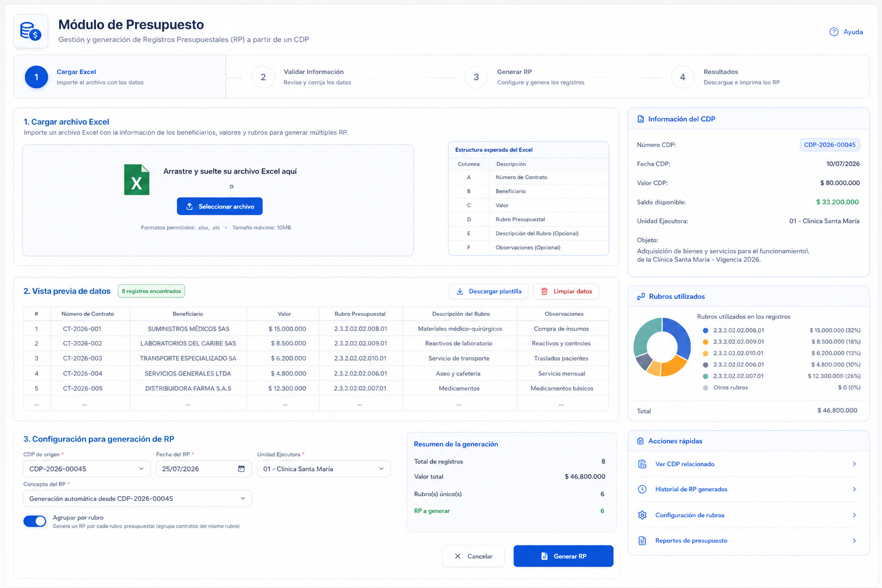Screen dimensions: 882x588
Task: Select the DISTRIBUIDORA FARMA S.A.S cell
Action: coord(188,389)
